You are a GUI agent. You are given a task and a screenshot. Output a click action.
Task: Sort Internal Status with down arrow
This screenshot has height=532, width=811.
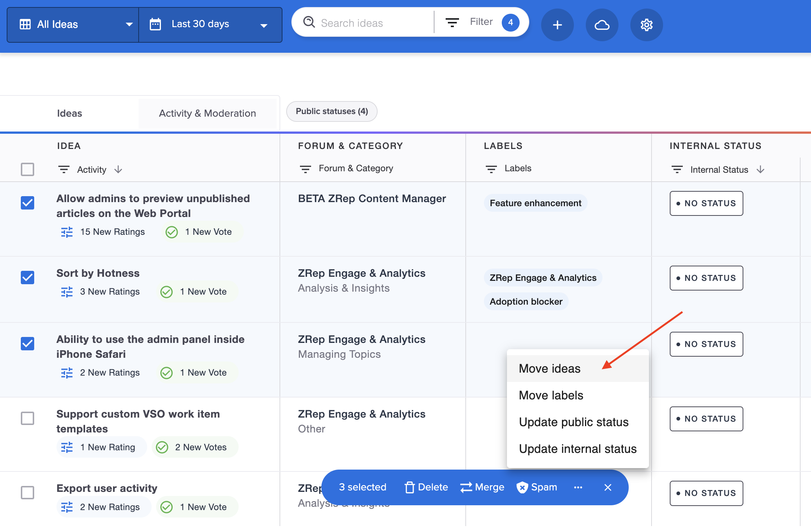(x=760, y=170)
